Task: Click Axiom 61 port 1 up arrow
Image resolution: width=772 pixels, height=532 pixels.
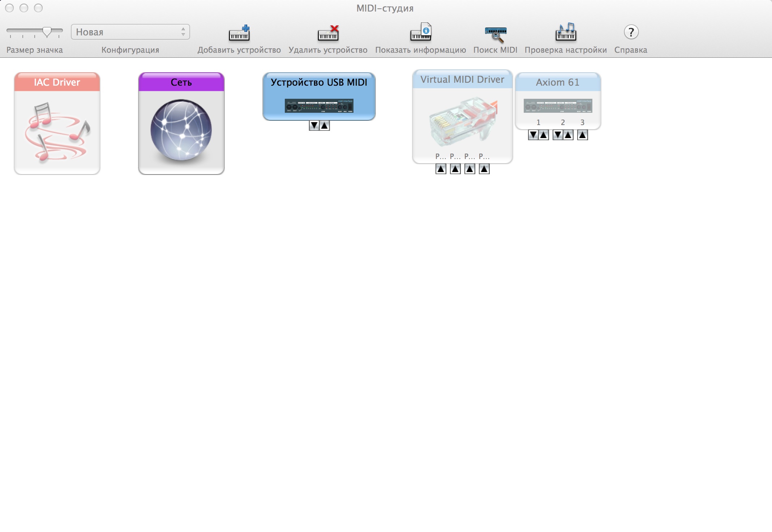Action: (x=544, y=135)
